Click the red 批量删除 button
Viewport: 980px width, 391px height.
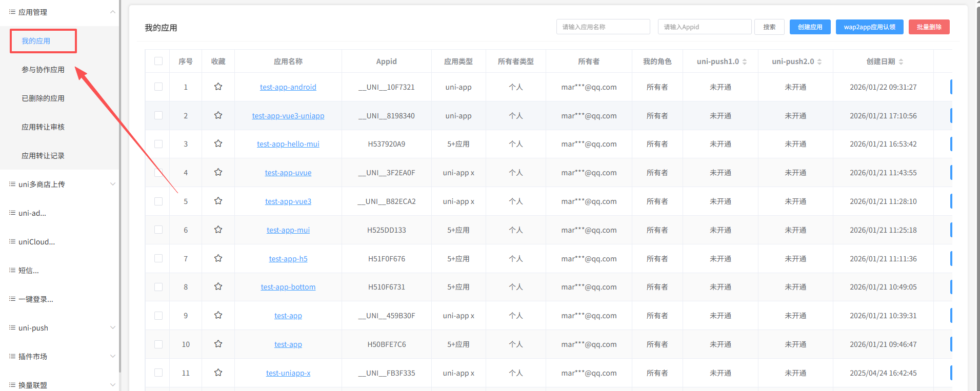coord(929,27)
